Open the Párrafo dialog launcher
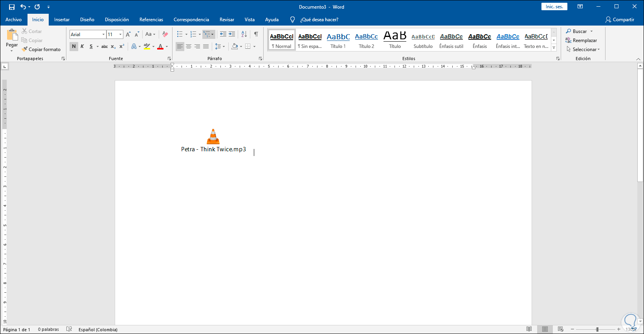The image size is (644, 334). click(x=260, y=59)
